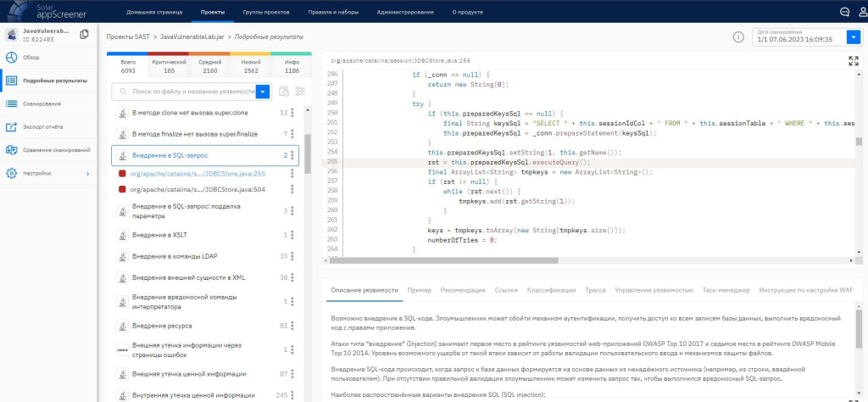This screenshot has width=868, height=402.
Task: Expand code viewer to fullscreen
Action: tap(854, 61)
